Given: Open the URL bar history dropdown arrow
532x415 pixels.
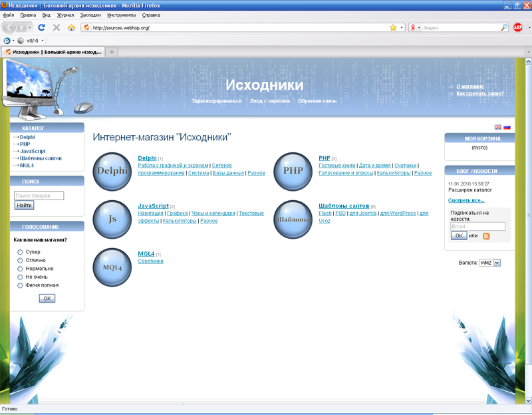Looking at the screenshot, I should [402, 28].
